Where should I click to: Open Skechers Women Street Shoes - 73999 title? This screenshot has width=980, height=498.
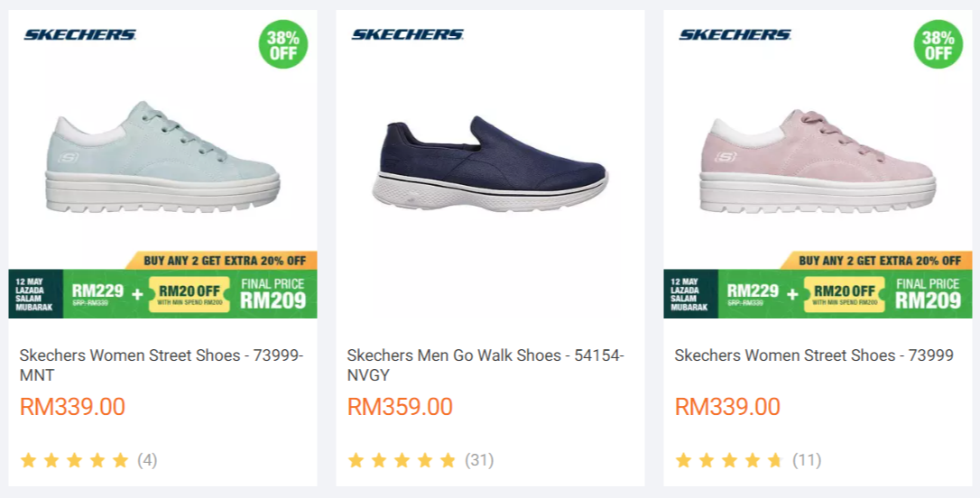click(813, 355)
